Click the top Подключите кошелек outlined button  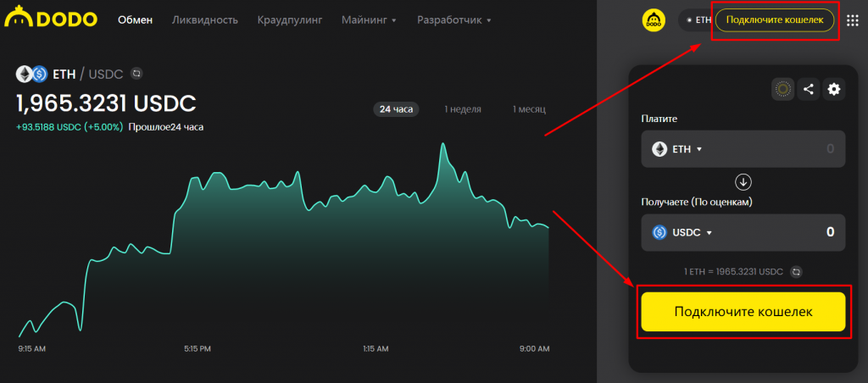click(x=775, y=20)
